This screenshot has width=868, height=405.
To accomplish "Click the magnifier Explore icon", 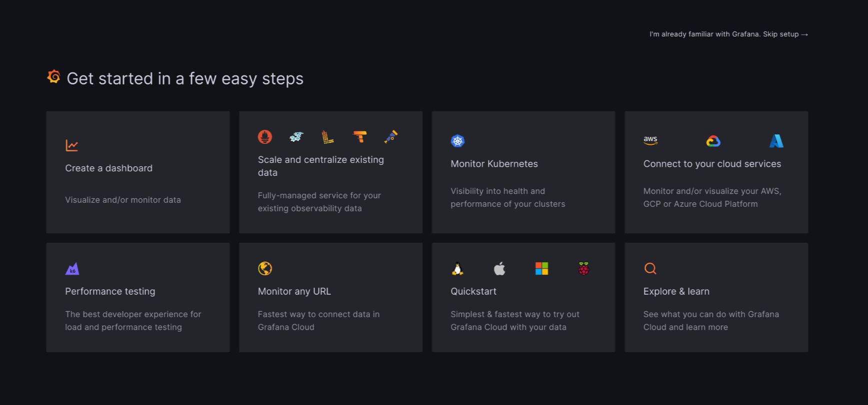I will coord(650,269).
